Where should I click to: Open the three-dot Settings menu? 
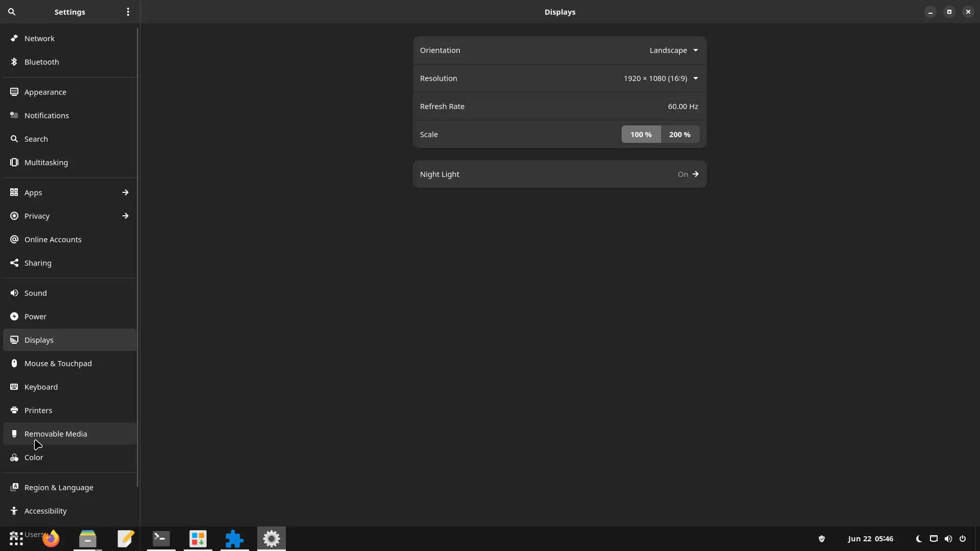point(128,12)
